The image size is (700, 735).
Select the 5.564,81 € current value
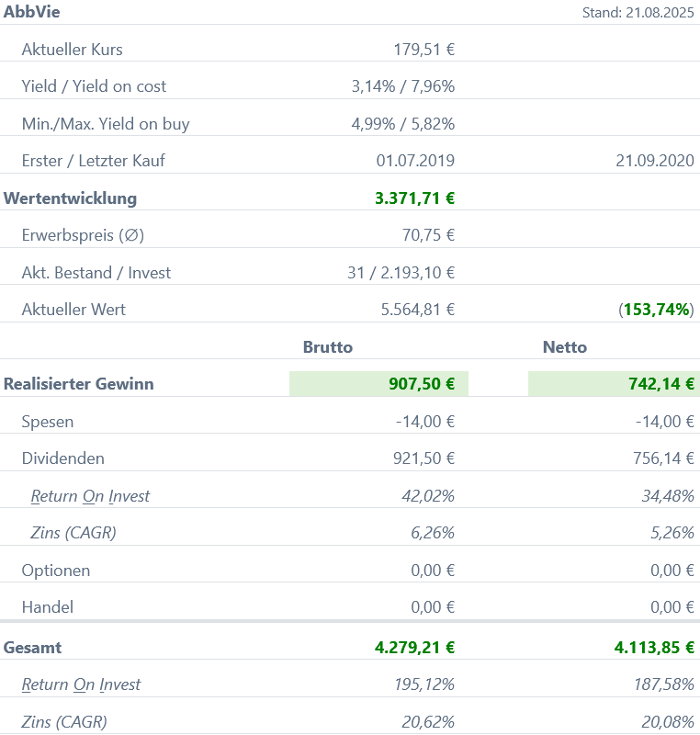tap(417, 310)
